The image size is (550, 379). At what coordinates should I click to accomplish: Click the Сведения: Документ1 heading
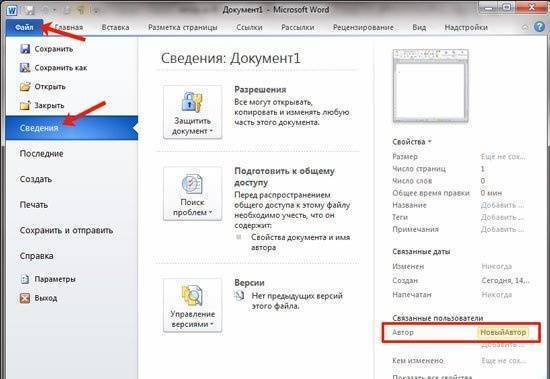[x=231, y=58]
